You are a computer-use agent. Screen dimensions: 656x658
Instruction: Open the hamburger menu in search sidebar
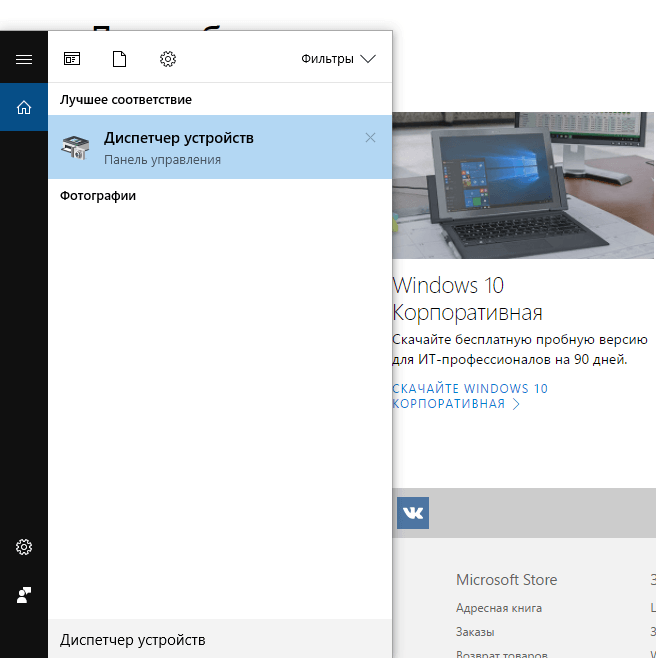tap(24, 59)
